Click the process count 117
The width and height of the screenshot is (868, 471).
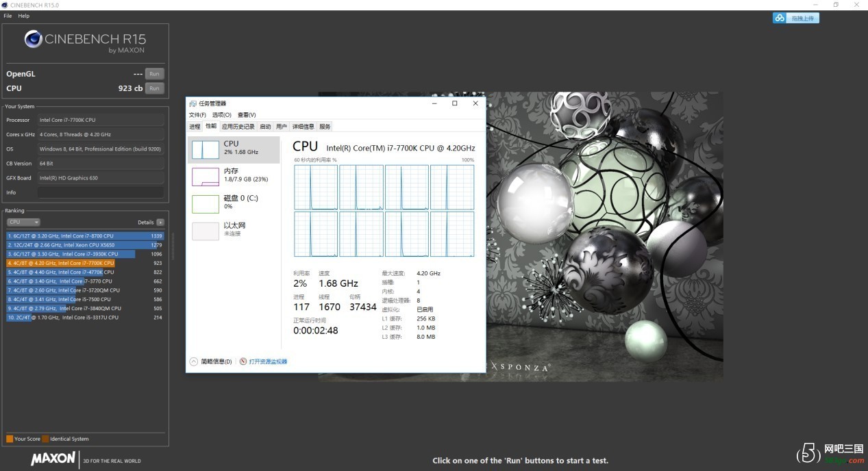(x=301, y=307)
